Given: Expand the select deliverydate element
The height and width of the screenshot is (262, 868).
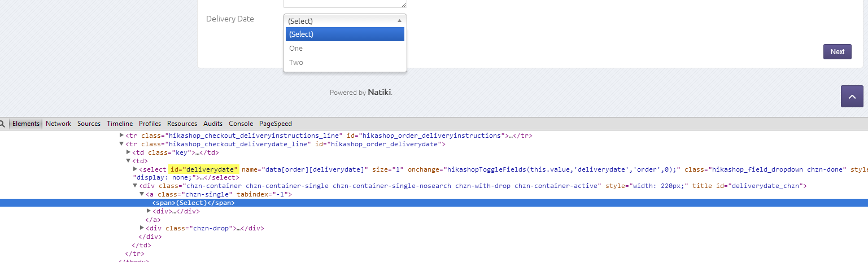Looking at the screenshot, I should 135,169.
